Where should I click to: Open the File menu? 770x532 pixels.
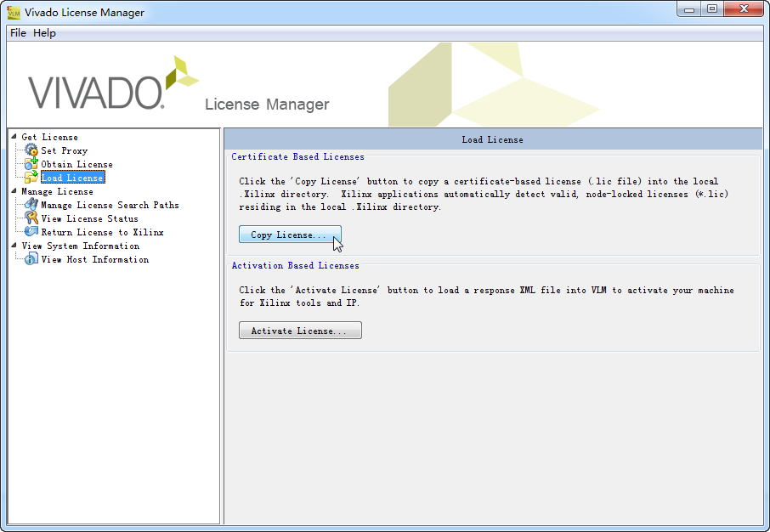[x=18, y=33]
